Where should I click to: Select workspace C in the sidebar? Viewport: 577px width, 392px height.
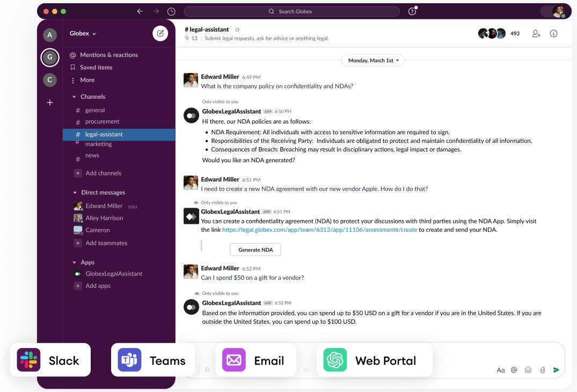tap(50, 80)
